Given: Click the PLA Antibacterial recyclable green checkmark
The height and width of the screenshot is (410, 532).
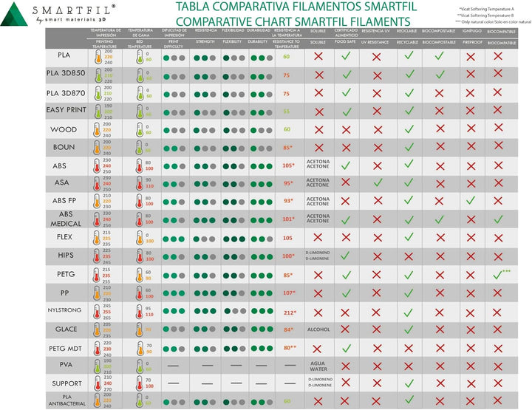Looking at the screenshot, I should point(409,400).
